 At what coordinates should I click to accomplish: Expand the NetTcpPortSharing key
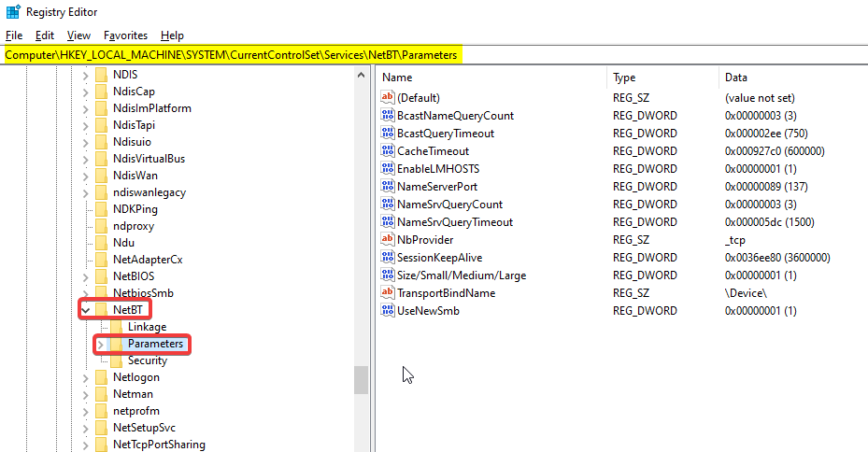(86, 445)
